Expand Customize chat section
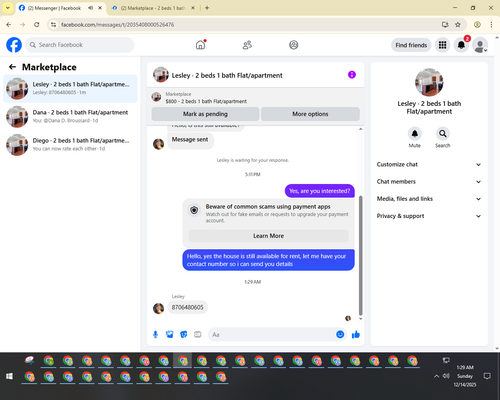This screenshot has height=400, width=500. [429, 164]
